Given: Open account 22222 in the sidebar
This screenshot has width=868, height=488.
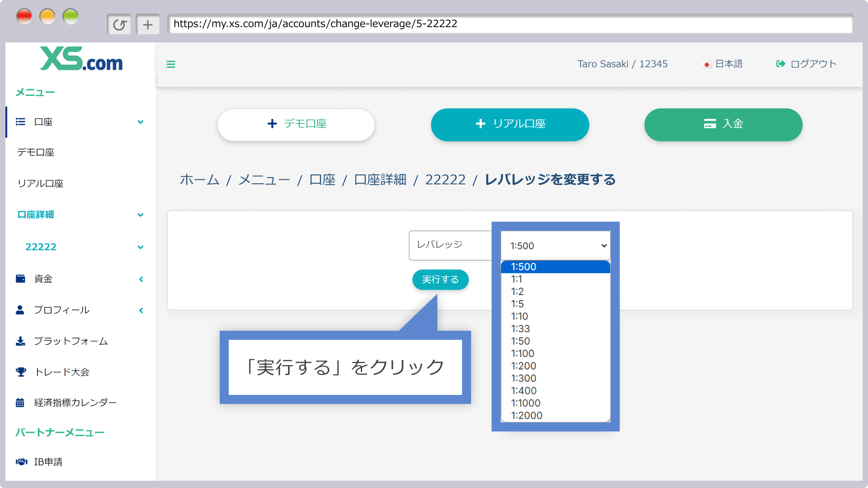Looking at the screenshot, I should [x=41, y=247].
